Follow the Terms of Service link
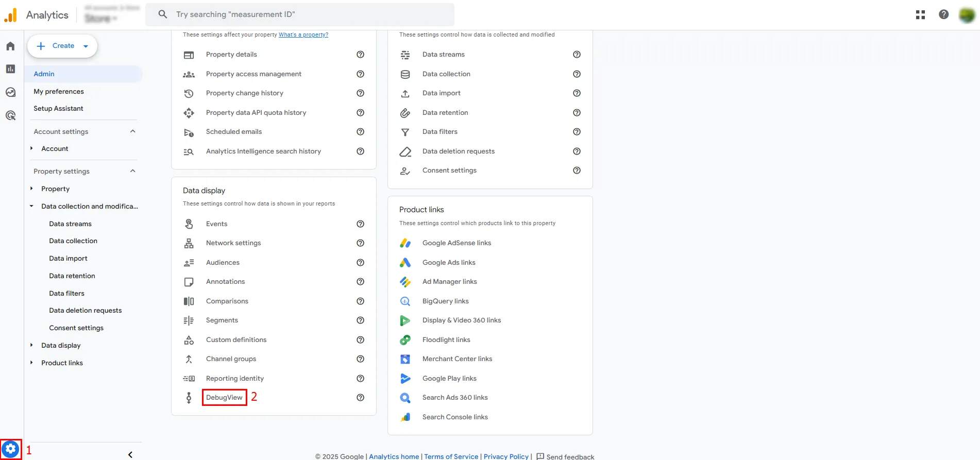The image size is (980, 460). click(451, 456)
